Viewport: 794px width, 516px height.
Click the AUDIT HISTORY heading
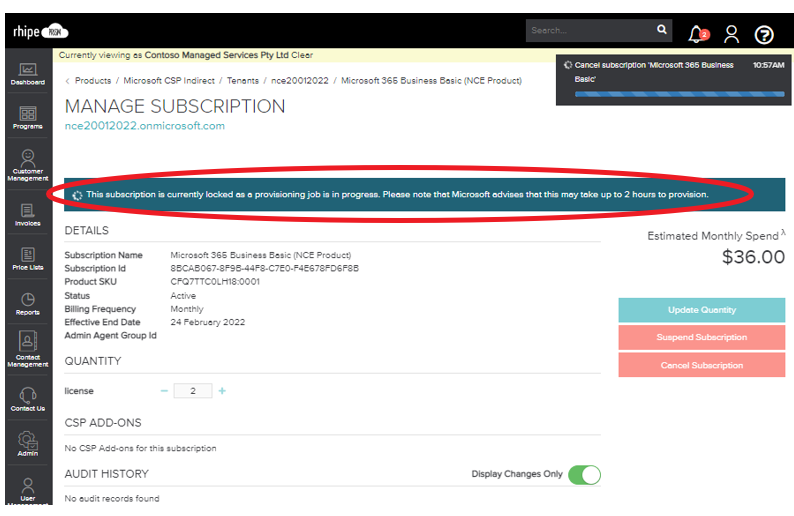[x=106, y=474]
